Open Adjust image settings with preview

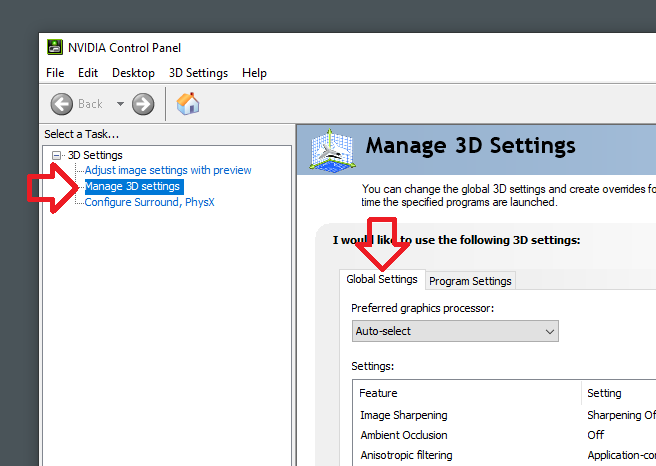[168, 170]
